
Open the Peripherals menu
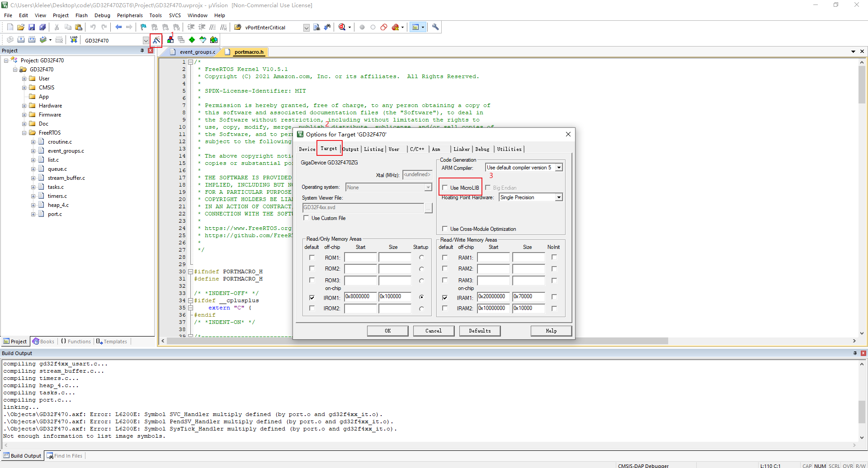pyautogui.click(x=130, y=15)
